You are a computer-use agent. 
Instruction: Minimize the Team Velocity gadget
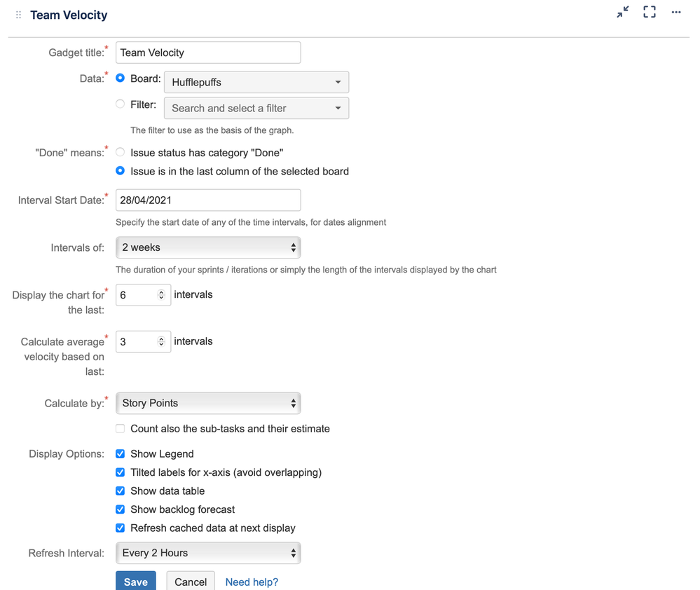point(622,13)
